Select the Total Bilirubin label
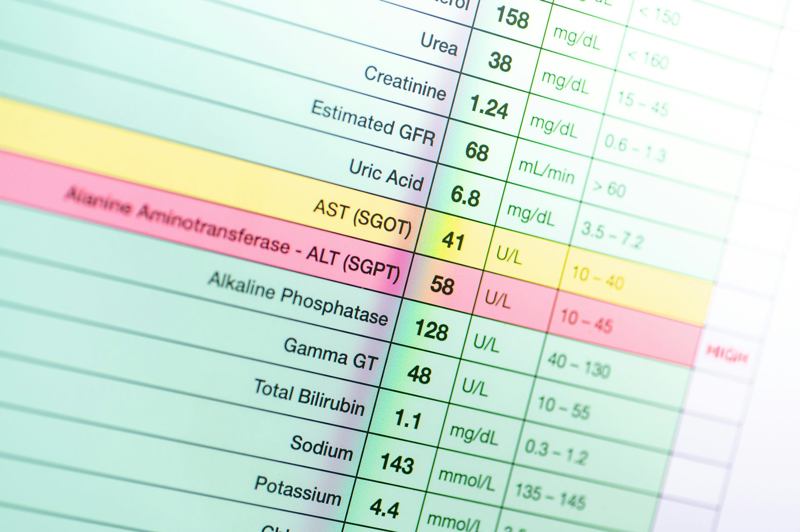The width and height of the screenshot is (800, 532). tap(310, 398)
